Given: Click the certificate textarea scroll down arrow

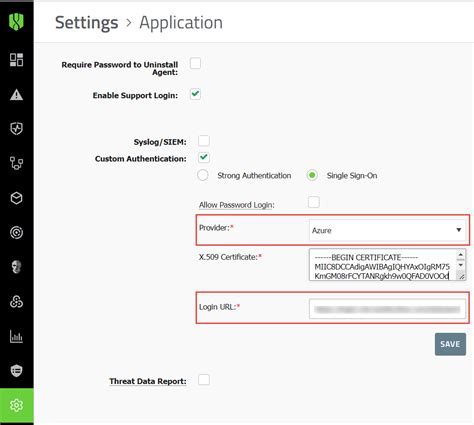Looking at the screenshot, I should (461, 265).
